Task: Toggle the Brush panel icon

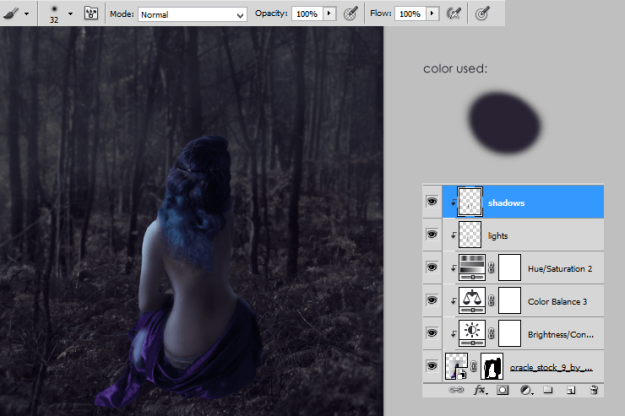Action: tap(91, 14)
